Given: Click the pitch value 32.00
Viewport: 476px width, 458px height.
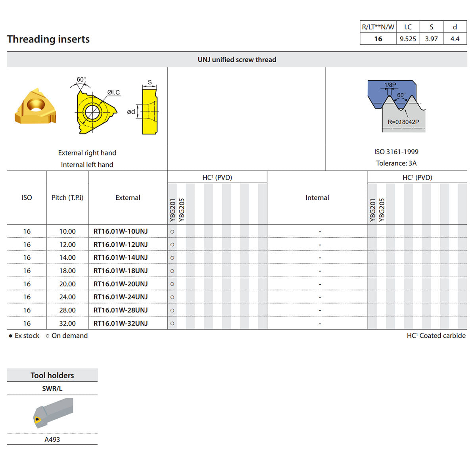Looking at the screenshot, I should 67,323.
